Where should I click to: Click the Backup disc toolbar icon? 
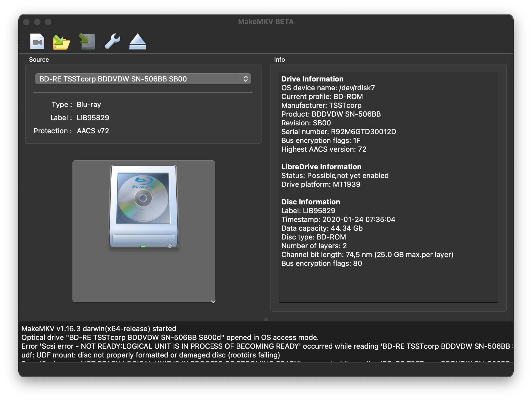point(87,41)
